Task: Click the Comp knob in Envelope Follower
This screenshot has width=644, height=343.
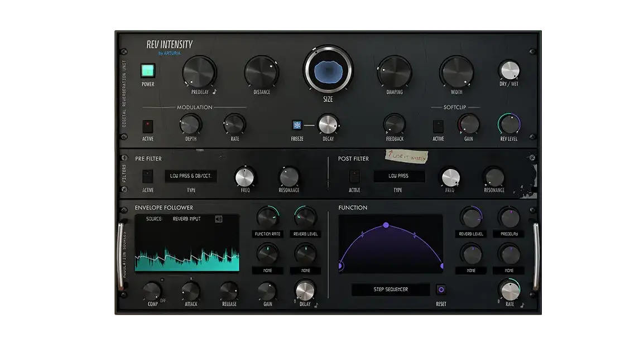Action: point(152,291)
